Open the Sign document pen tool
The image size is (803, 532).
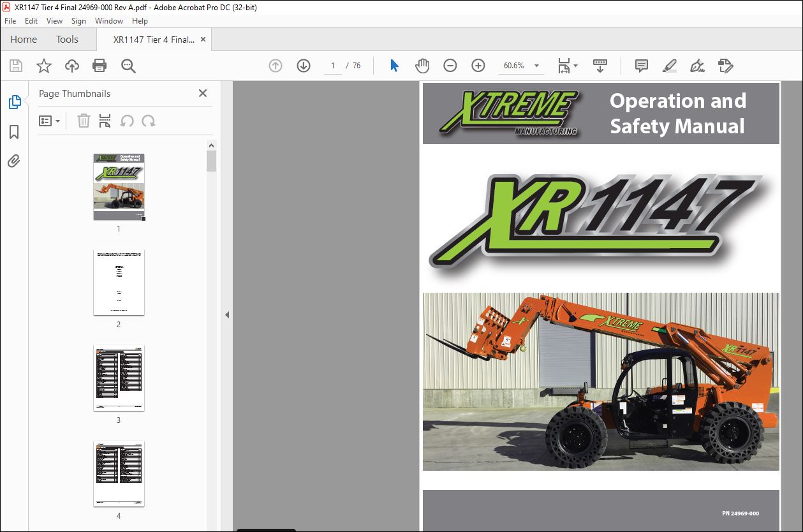[x=697, y=66]
